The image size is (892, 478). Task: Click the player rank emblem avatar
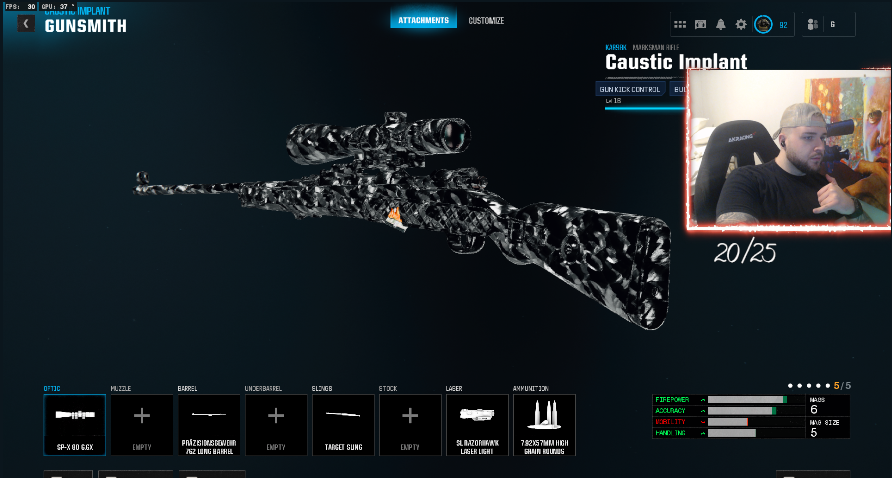coord(763,24)
